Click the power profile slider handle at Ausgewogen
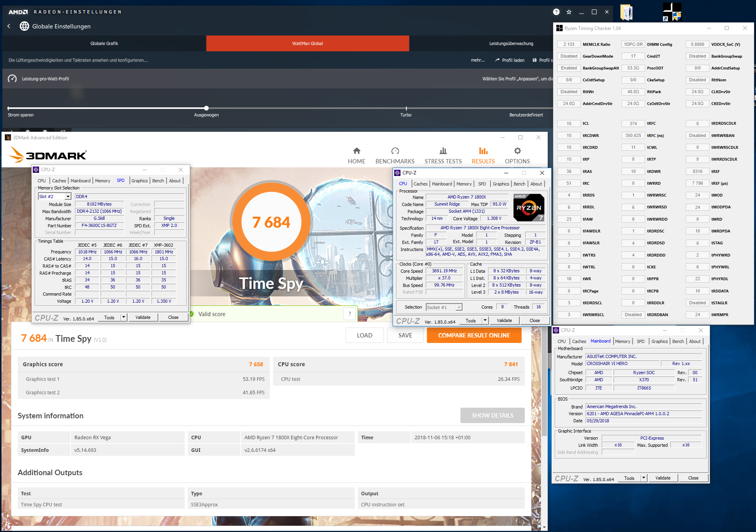Image resolution: width=756 pixels, height=532 pixels. click(206, 108)
